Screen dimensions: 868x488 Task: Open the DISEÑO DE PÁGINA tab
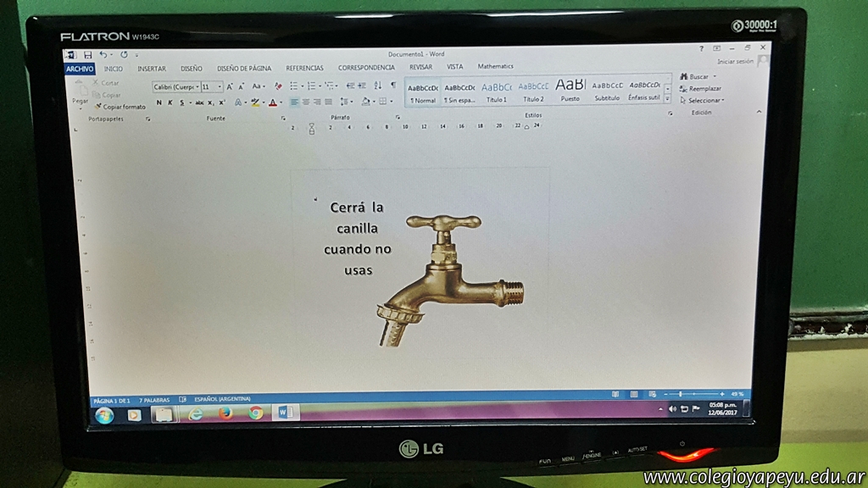pyautogui.click(x=243, y=69)
